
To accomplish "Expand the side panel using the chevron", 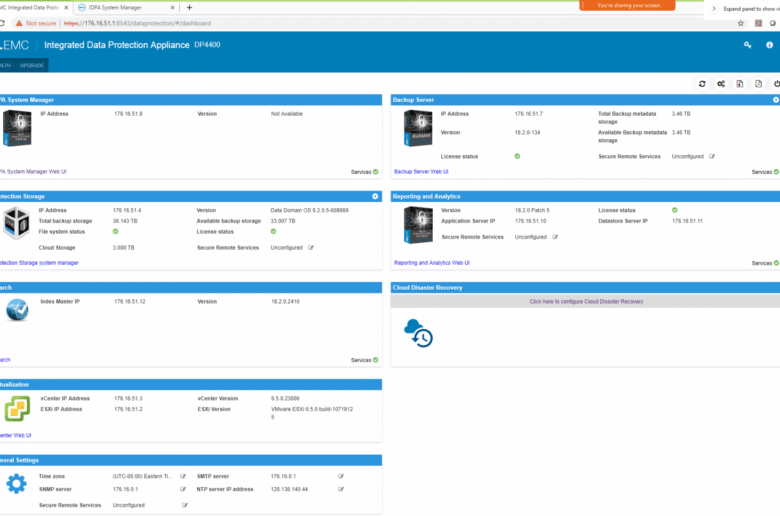I will point(713,8).
